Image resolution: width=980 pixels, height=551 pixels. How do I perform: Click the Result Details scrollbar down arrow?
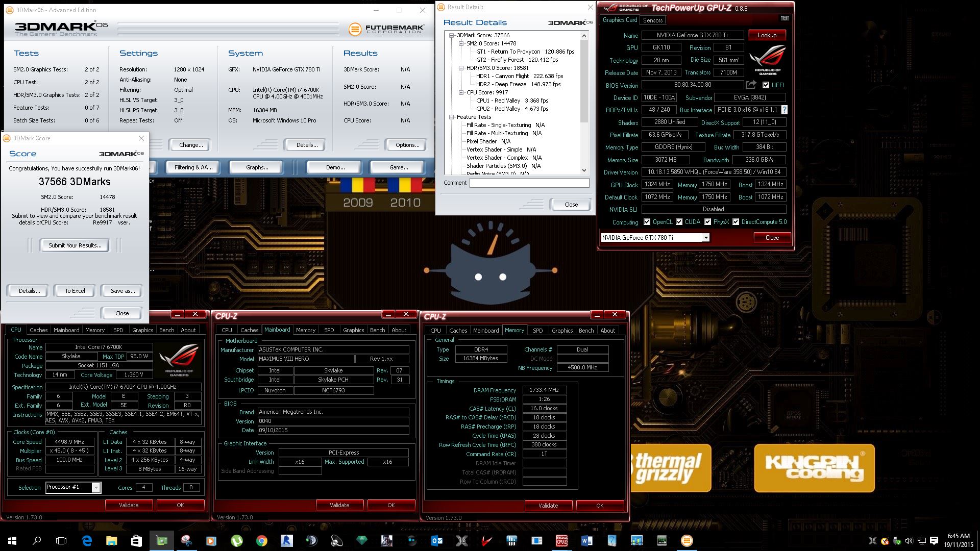[x=584, y=170]
